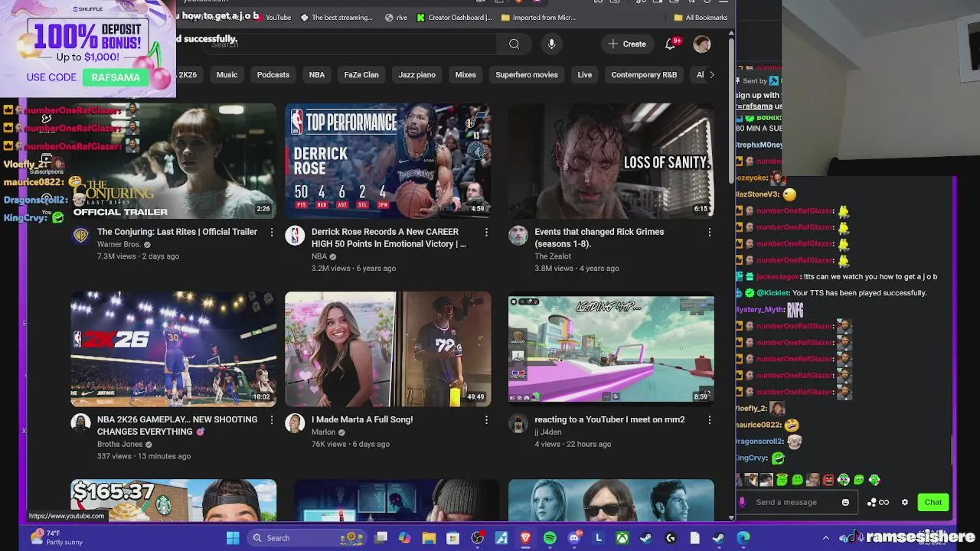Open options for I Made Marta video
The height and width of the screenshot is (551, 980).
pyautogui.click(x=486, y=419)
